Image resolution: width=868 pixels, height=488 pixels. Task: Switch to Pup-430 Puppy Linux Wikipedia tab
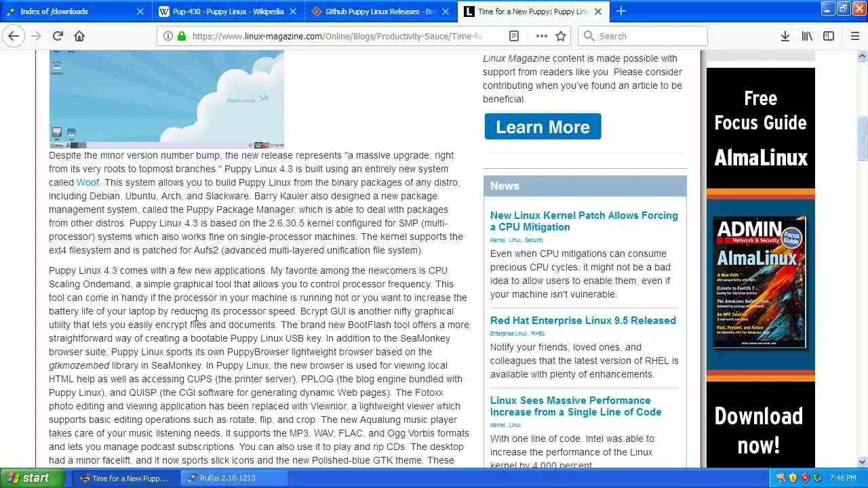(229, 12)
